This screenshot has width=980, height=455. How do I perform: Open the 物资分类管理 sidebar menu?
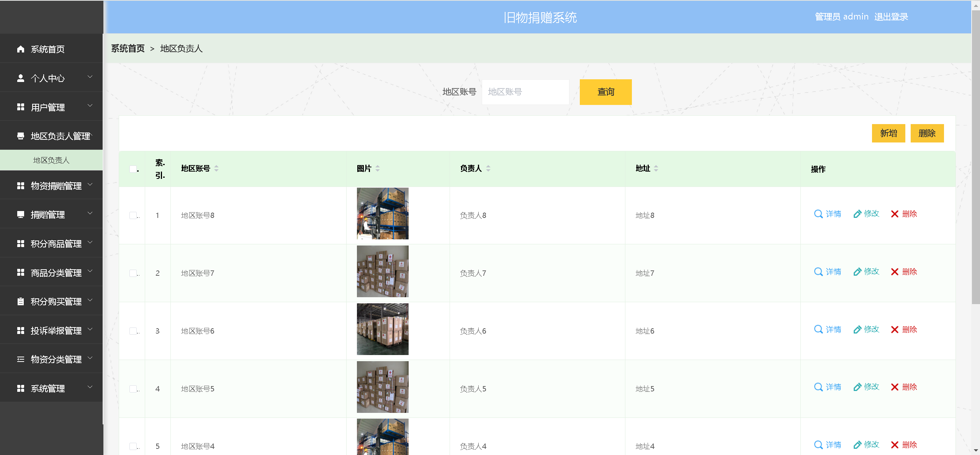click(x=51, y=359)
